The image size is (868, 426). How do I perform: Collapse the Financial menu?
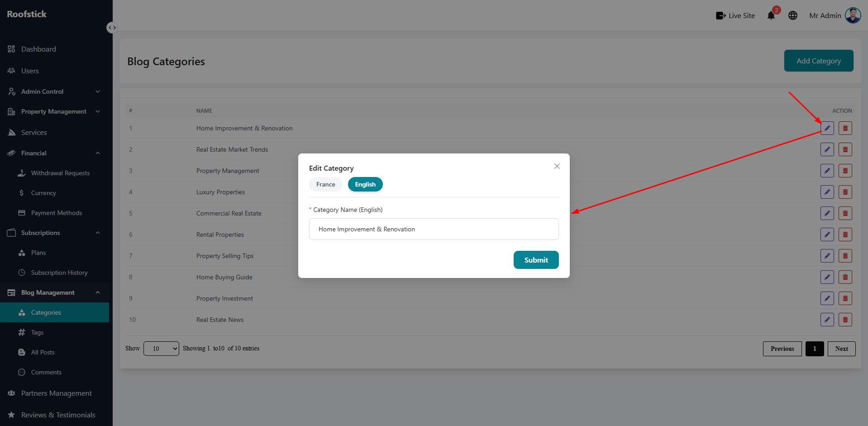[x=54, y=153]
